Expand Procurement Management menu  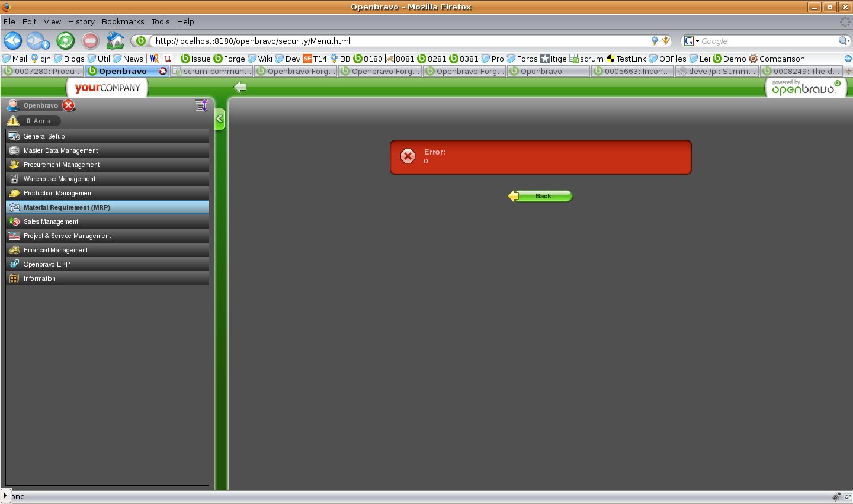pyautogui.click(x=107, y=165)
